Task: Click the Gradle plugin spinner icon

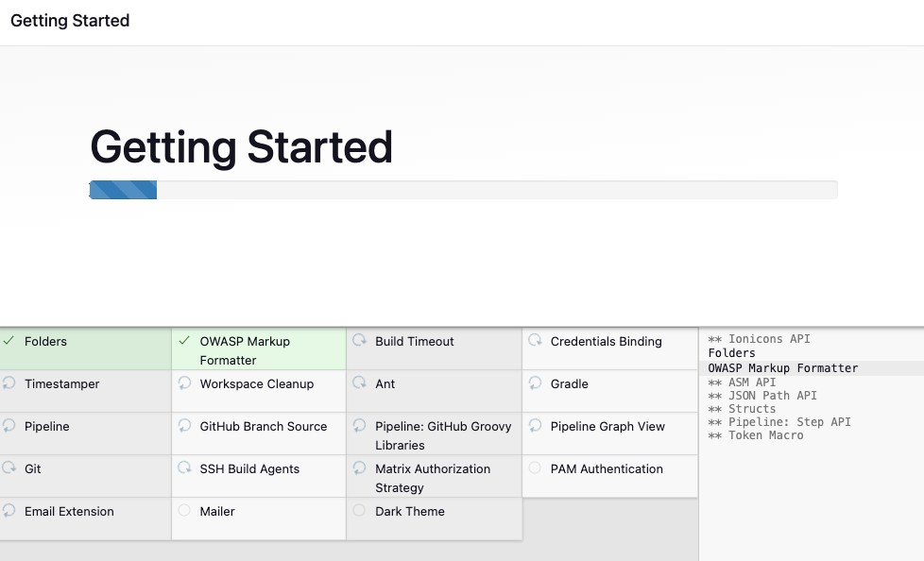Action: click(x=535, y=383)
